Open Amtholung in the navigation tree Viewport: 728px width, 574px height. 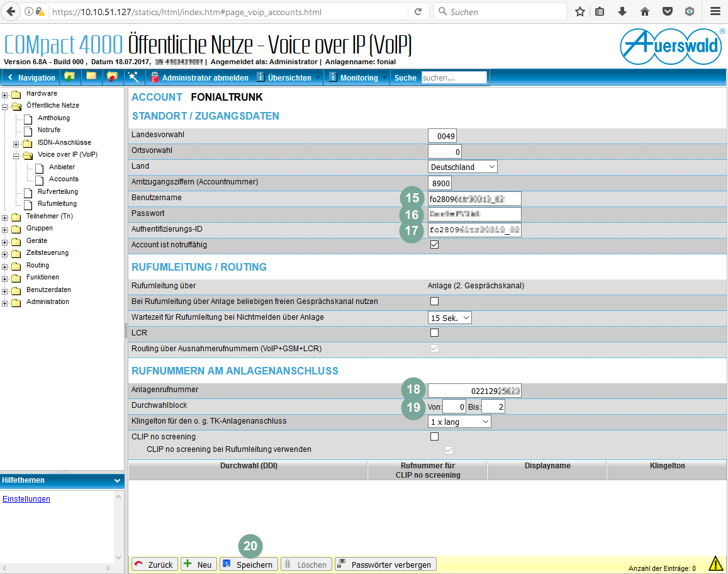tap(53, 118)
